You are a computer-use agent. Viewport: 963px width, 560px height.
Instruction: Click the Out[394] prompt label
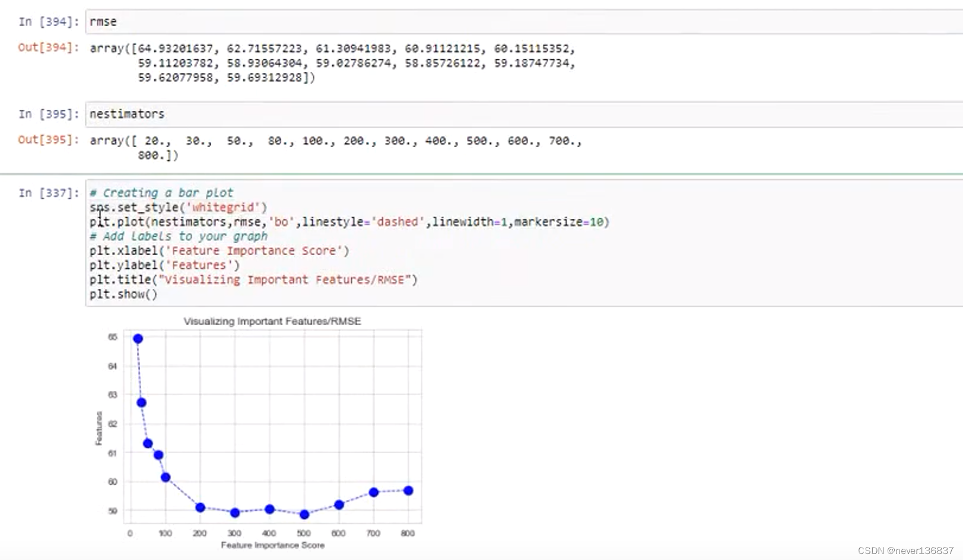point(47,48)
